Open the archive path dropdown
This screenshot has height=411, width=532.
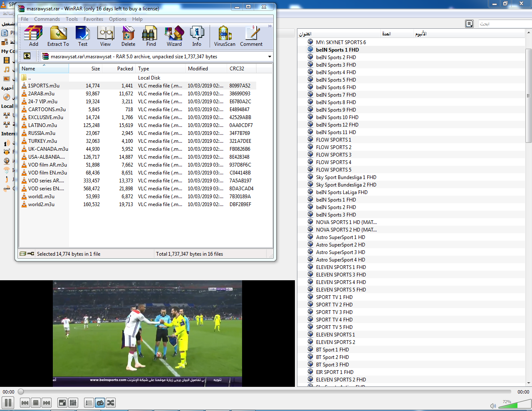point(270,57)
